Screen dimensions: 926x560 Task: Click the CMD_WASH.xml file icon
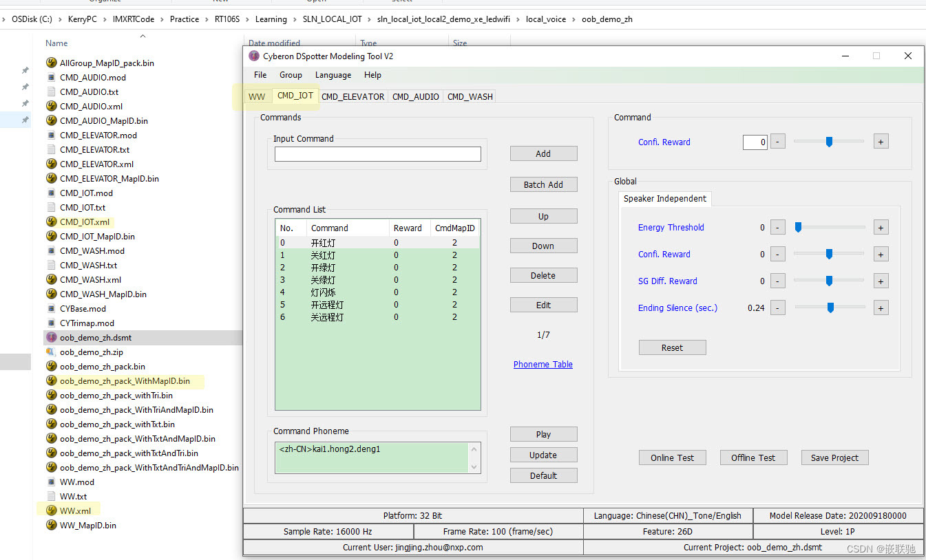tap(51, 279)
